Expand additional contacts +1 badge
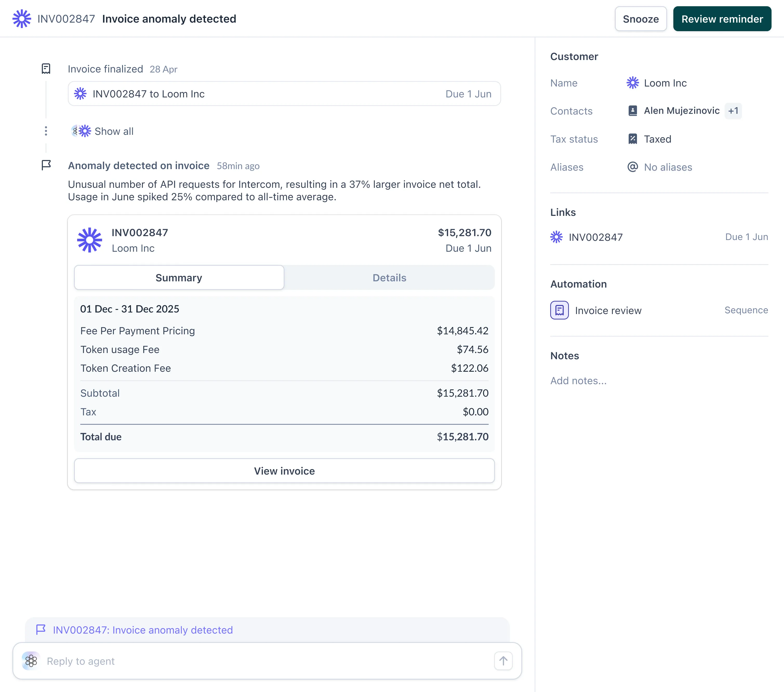 point(733,111)
